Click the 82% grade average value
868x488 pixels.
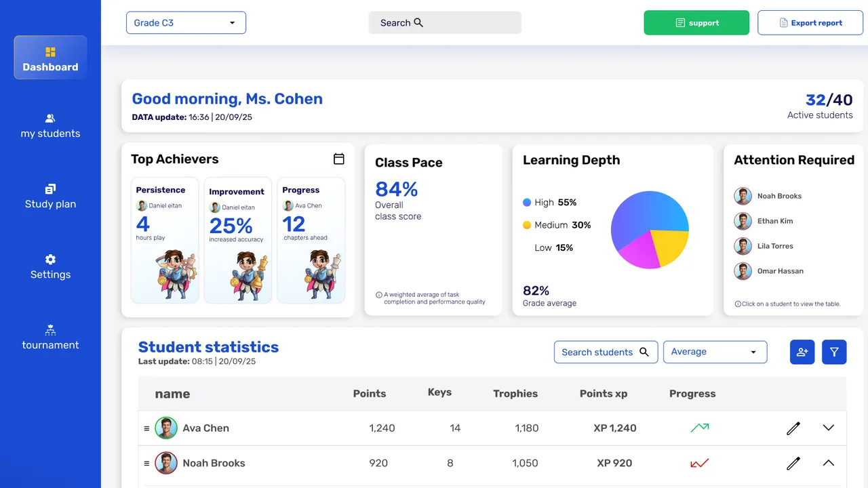point(536,291)
